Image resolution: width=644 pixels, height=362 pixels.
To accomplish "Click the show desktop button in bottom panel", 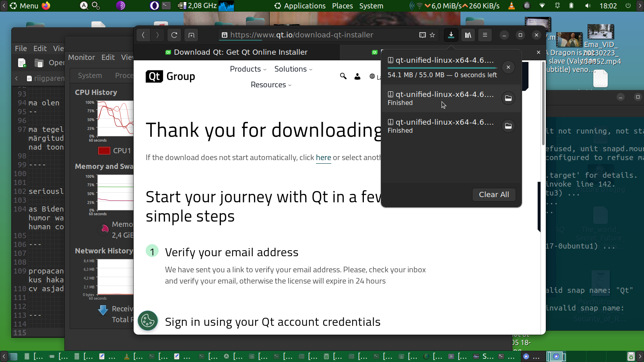I will click(13, 356).
